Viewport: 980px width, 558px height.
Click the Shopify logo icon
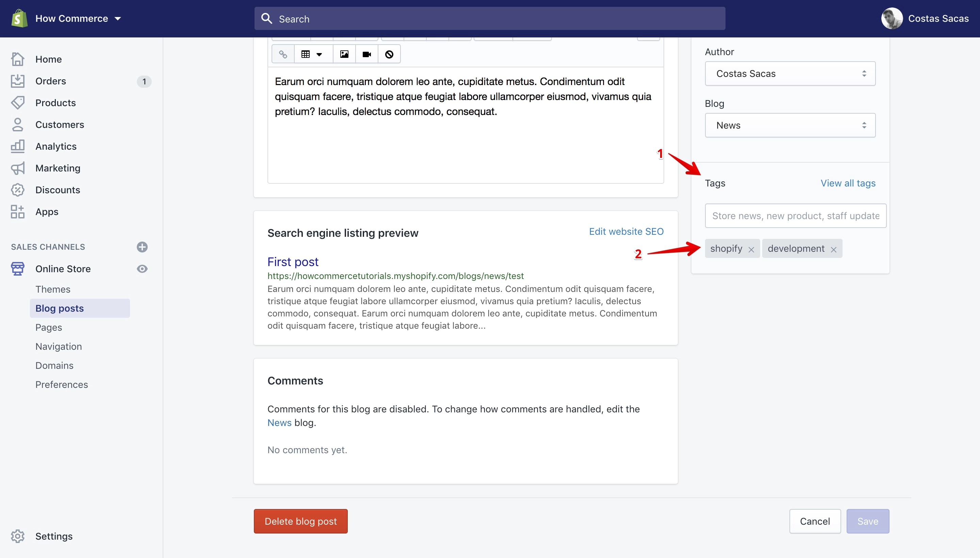(19, 18)
